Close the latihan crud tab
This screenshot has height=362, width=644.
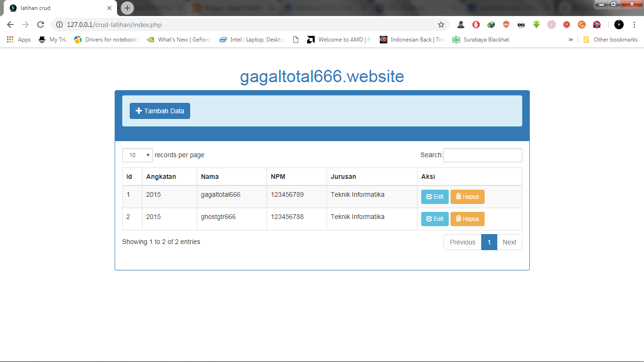click(x=109, y=8)
